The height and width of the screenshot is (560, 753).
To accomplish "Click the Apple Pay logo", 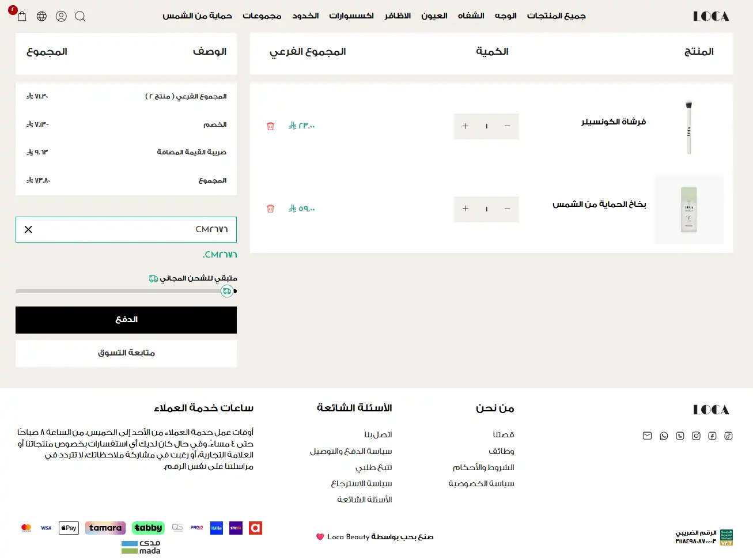I will tap(69, 528).
